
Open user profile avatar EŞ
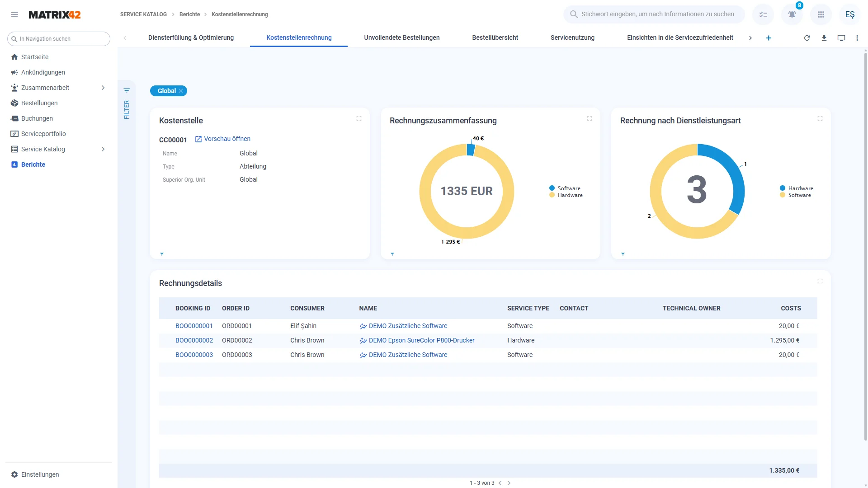point(850,14)
